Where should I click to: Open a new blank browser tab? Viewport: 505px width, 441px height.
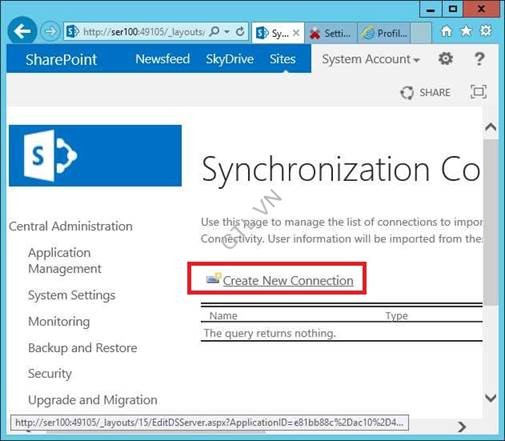pyautogui.click(x=421, y=33)
